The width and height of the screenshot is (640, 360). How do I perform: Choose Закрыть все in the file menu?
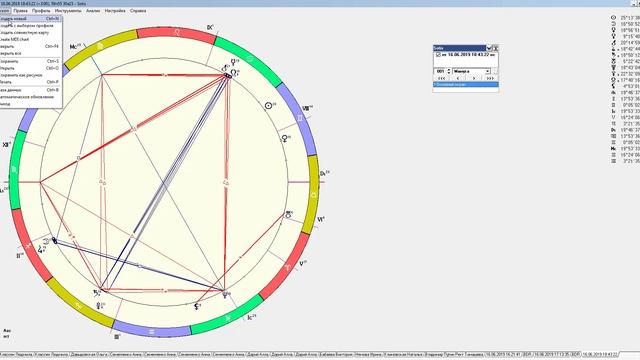click(31, 53)
